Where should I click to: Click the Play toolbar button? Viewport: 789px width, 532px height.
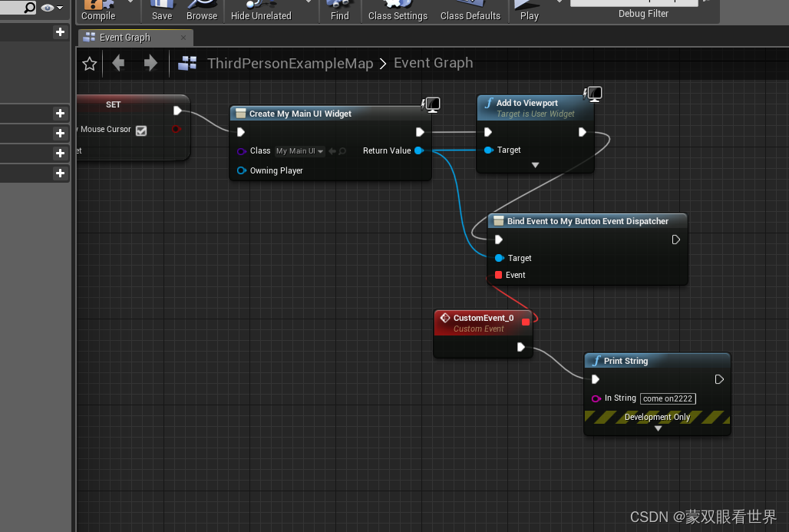pyautogui.click(x=530, y=11)
